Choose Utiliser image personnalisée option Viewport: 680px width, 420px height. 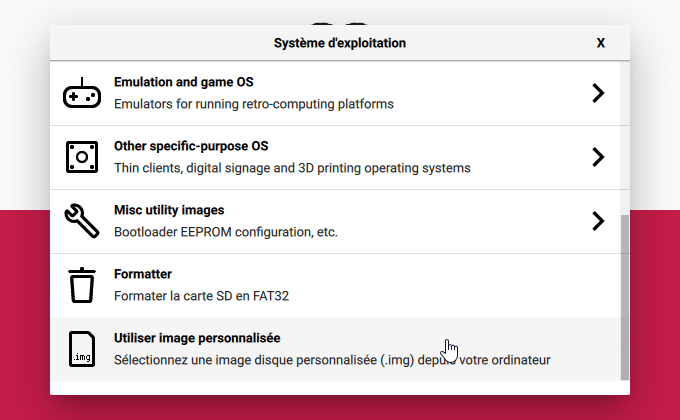(x=335, y=349)
